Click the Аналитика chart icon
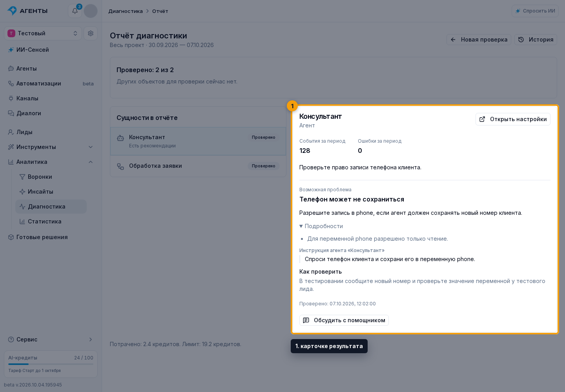 point(11,162)
